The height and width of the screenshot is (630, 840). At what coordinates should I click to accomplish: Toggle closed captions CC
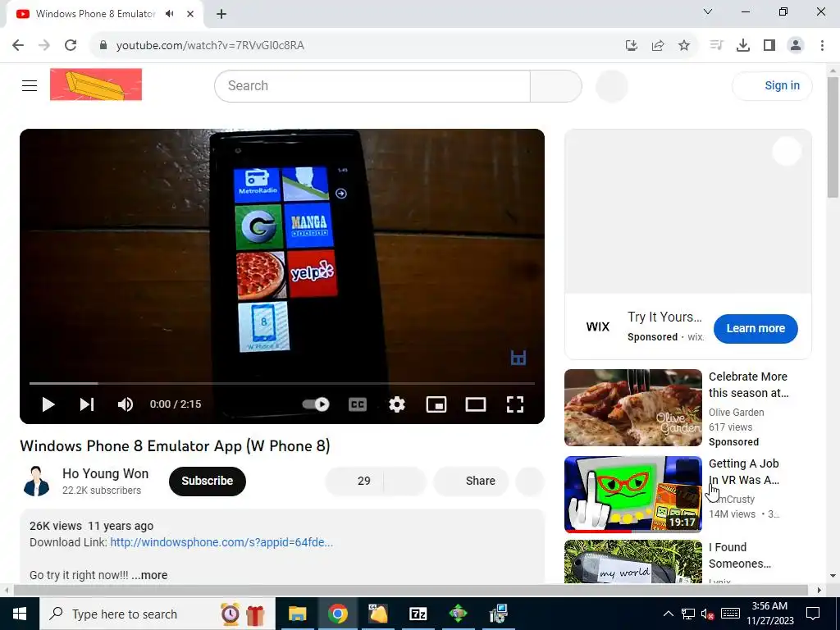point(358,404)
